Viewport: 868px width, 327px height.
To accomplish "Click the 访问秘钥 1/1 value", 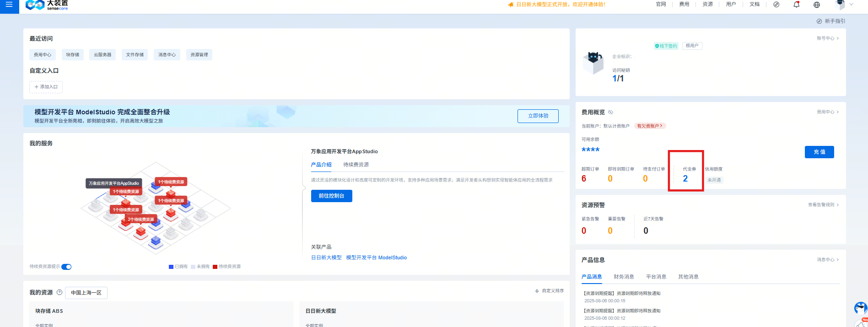I will tap(618, 79).
